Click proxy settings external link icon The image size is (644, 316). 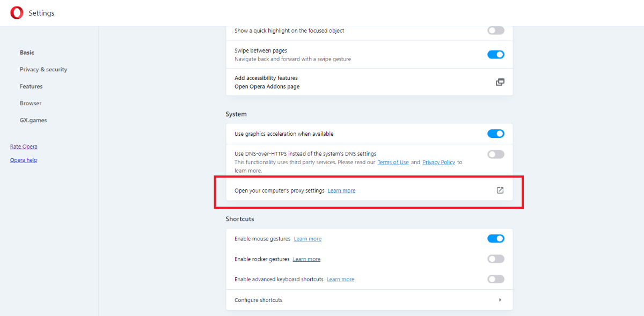[x=500, y=190]
